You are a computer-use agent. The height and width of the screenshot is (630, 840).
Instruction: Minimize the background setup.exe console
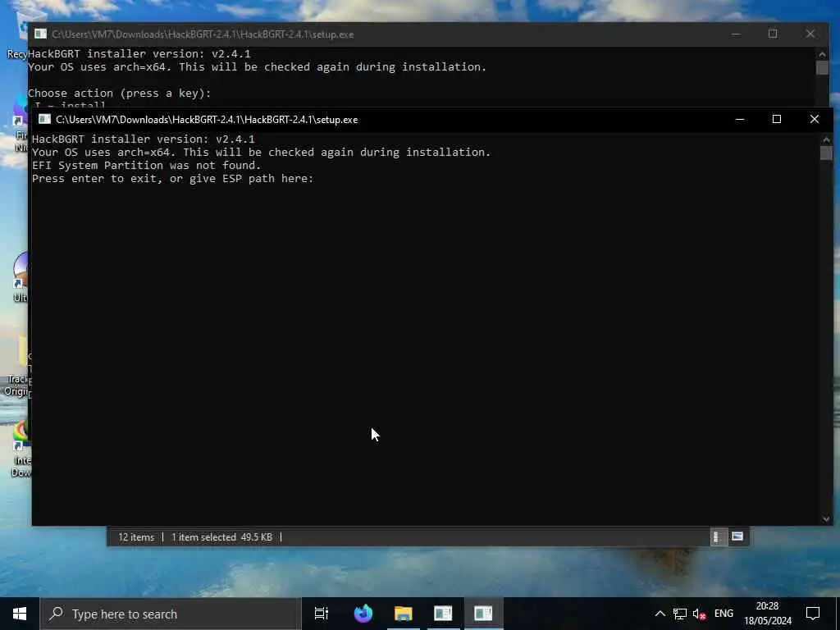pos(736,34)
